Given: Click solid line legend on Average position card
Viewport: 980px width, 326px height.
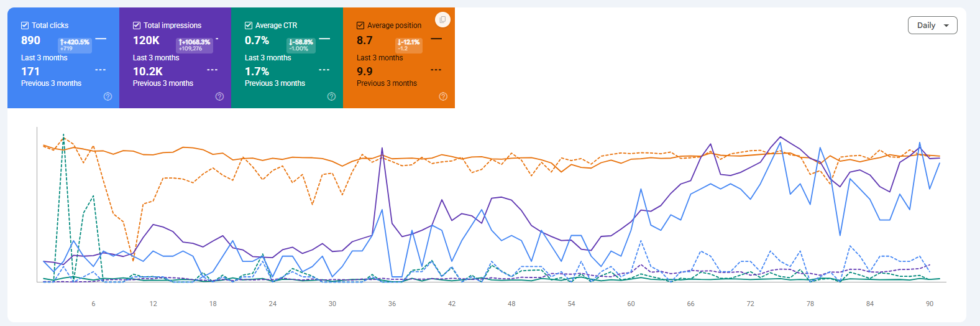Looking at the screenshot, I should coord(436,39).
